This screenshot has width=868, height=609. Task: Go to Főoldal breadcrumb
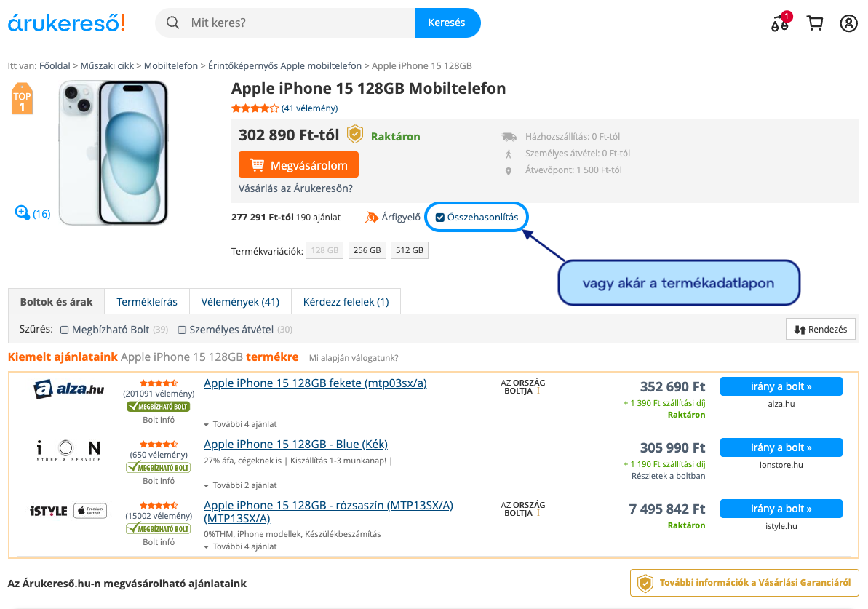click(55, 66)
